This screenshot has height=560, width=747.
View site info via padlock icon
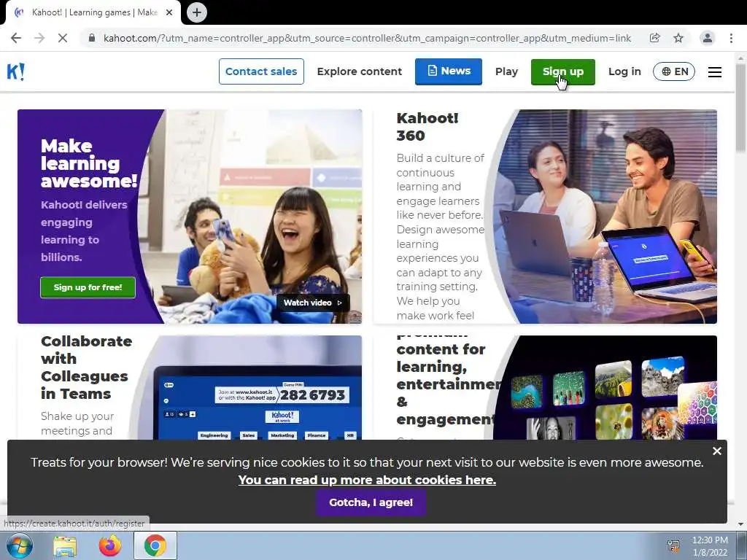(92, 38)
